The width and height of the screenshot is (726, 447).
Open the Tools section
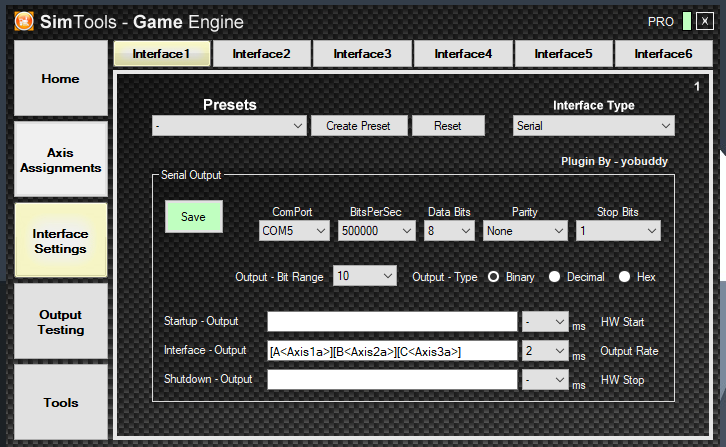[x=61, y=403]
